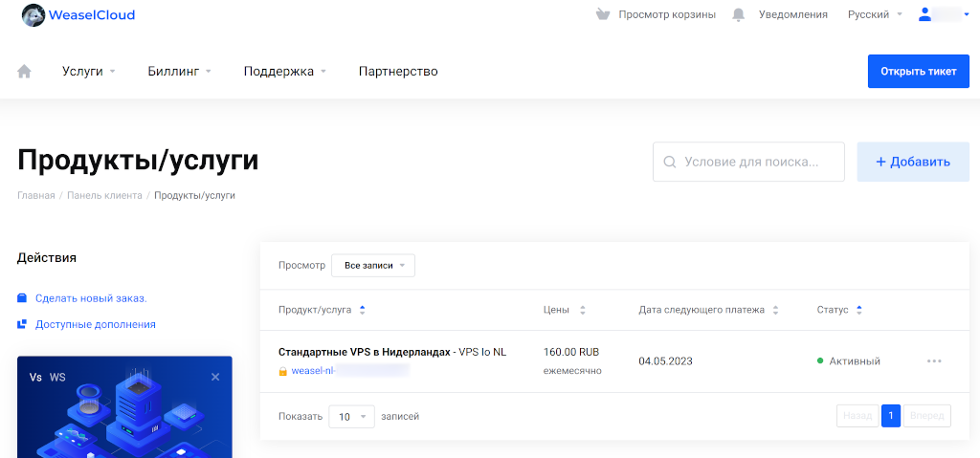Click the + Добавить button

[913, 162]
